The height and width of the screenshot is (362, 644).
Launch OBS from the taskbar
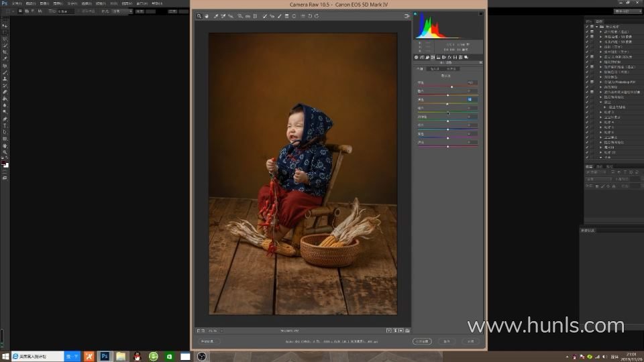pyautogui.click(x=202, y=356)
